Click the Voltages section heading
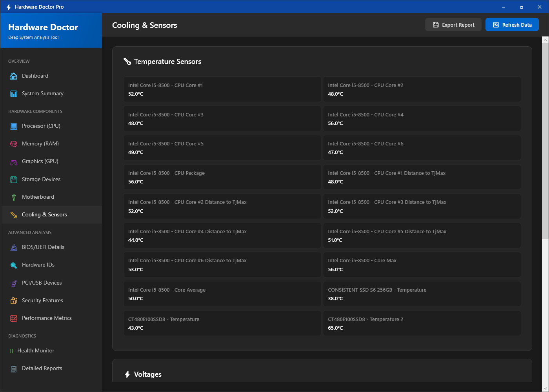Screen dimensions: 549x392 tap(148, 374)
